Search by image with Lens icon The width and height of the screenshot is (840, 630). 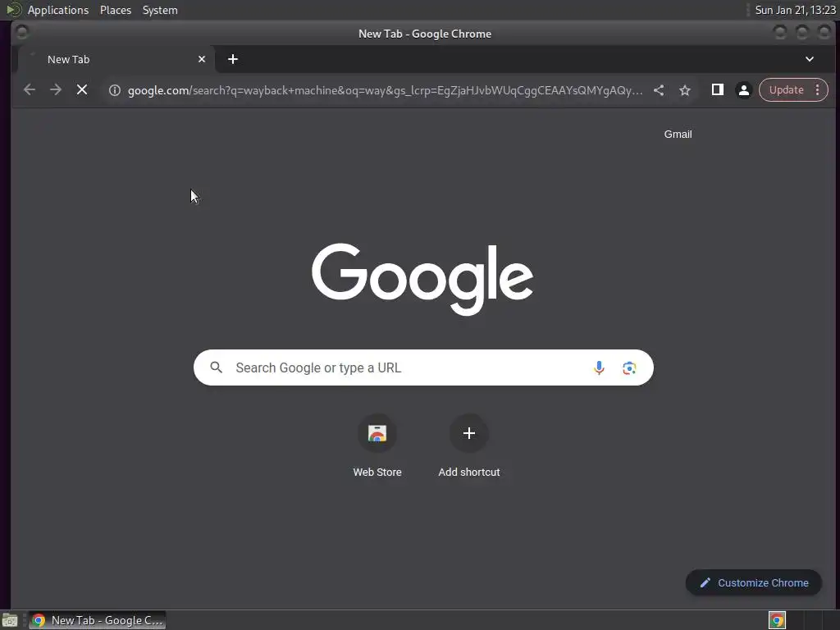629,368
